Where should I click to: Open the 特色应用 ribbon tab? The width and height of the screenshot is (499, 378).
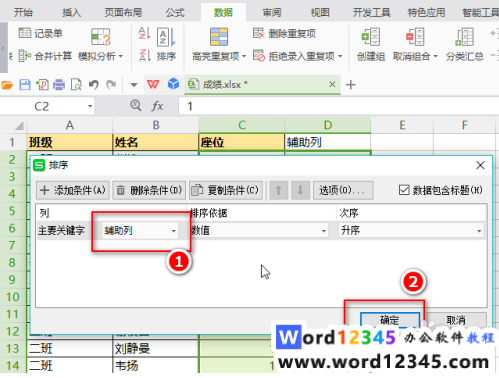426,13
